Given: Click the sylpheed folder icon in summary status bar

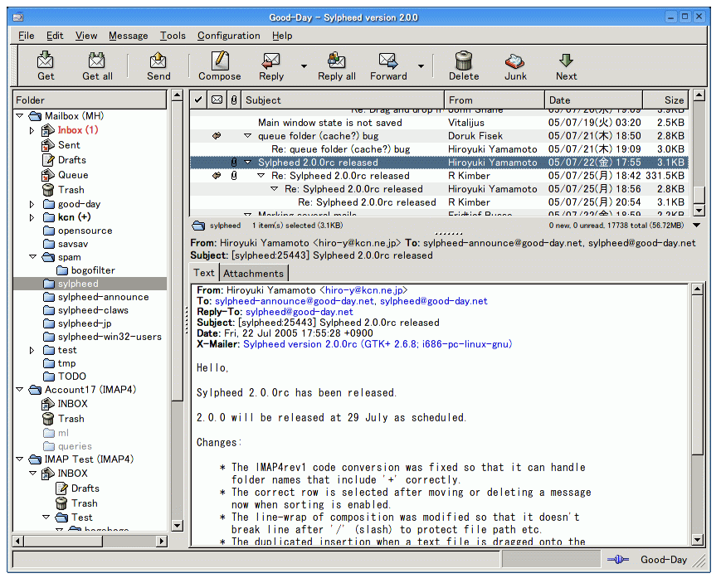Looking at the screenshot, I should click(x=198, y=226).
